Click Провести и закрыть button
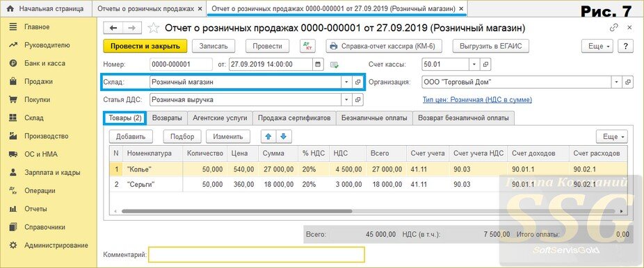The width and height of the screenshot is (644, 268). click(x=145, y=46)
